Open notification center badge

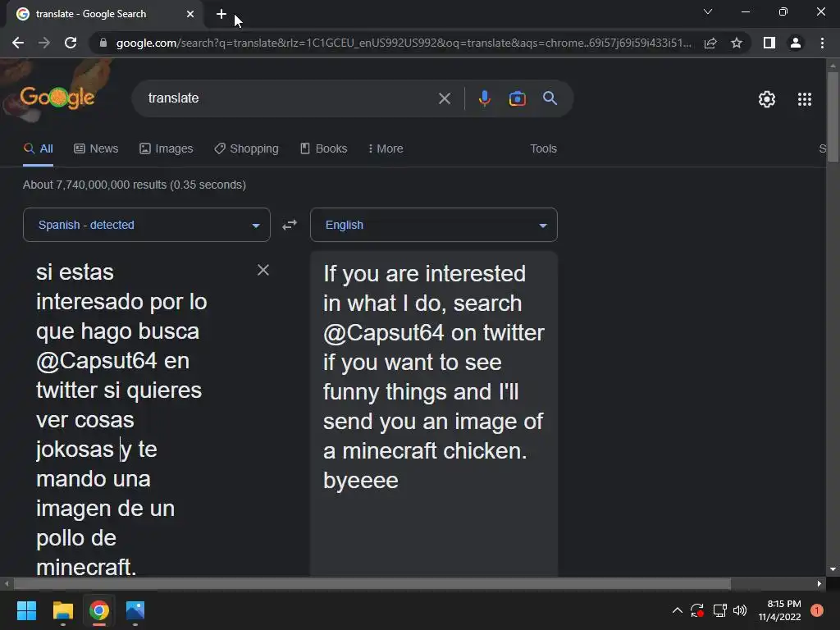(816, 610)
